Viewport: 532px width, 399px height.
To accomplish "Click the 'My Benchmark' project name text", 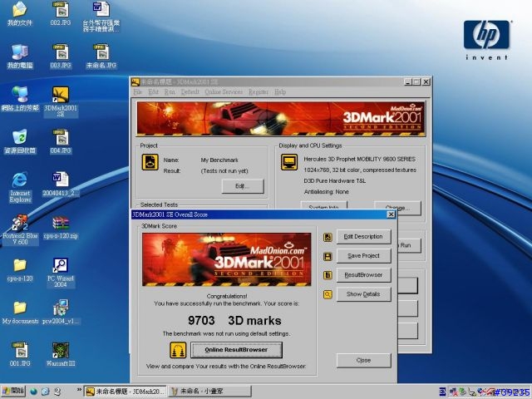I will 219,160.
